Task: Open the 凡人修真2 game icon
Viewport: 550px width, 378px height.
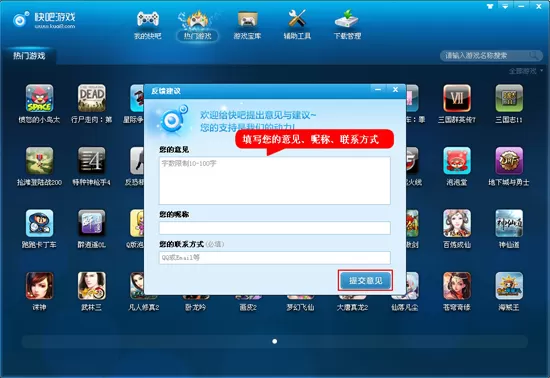Action: [x=137, y=285]
